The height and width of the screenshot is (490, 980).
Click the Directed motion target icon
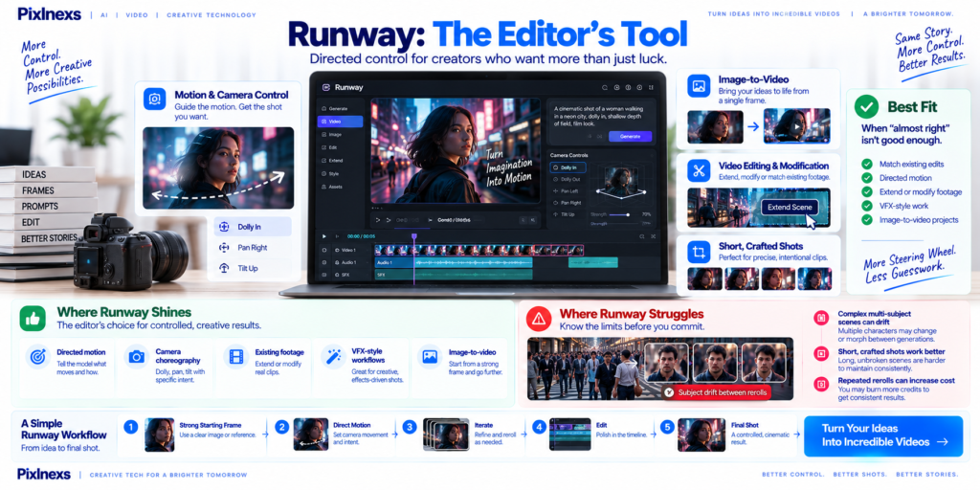[37, 357]
